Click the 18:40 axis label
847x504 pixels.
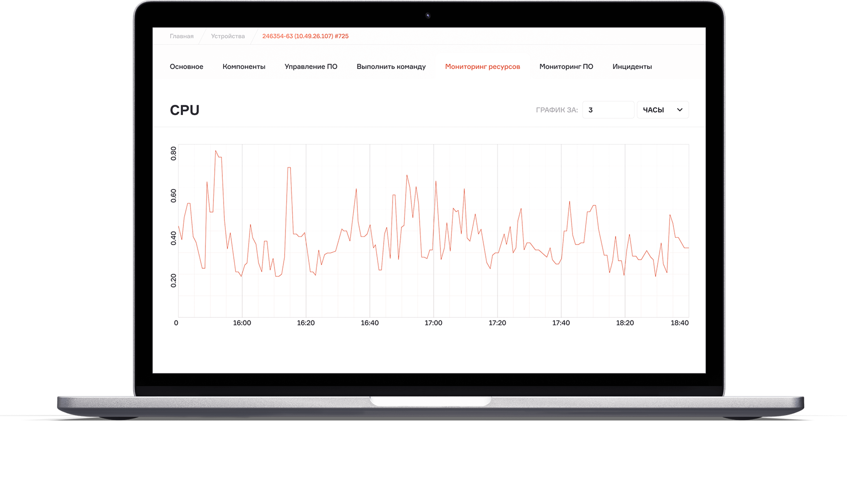[679, 323]
